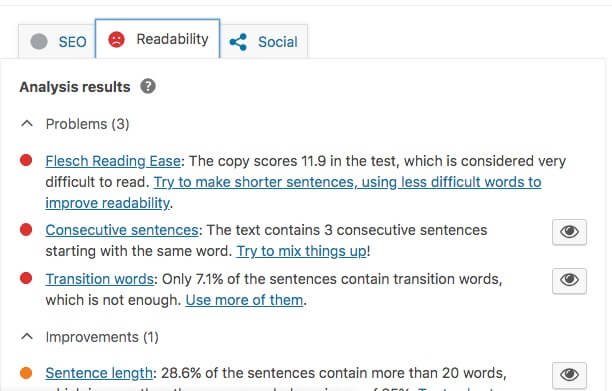Open the Flesch Reading Ease link
The width and height of the screenshot is (612, 391).
[x=113, y=161]
